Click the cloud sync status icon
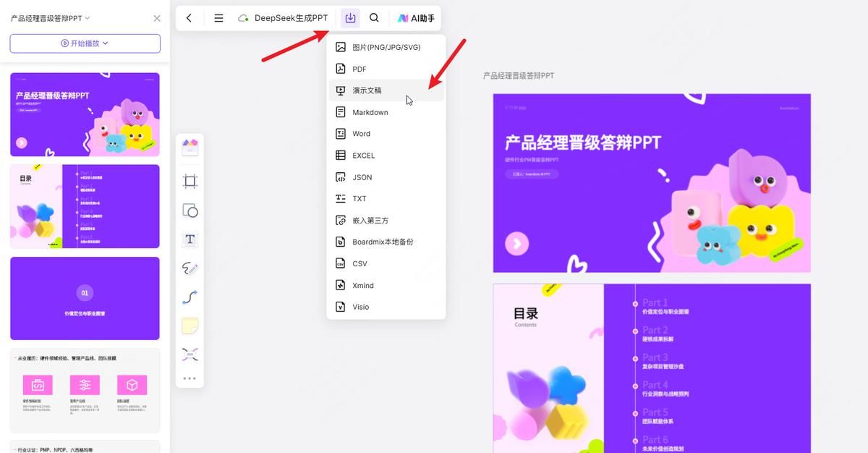Screen dimensions: 868x453 (242, 17)
